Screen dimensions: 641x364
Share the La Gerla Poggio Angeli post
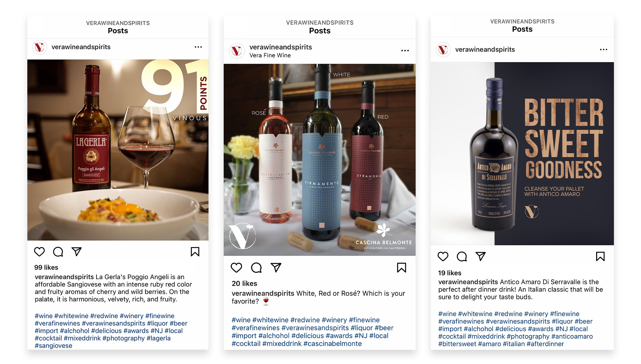(x=77, y=251)
